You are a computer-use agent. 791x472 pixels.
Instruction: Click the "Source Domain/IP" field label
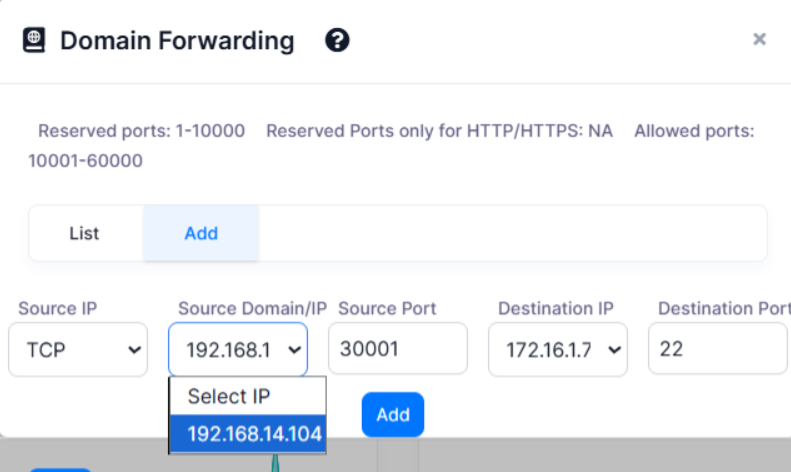pos(252,308)
